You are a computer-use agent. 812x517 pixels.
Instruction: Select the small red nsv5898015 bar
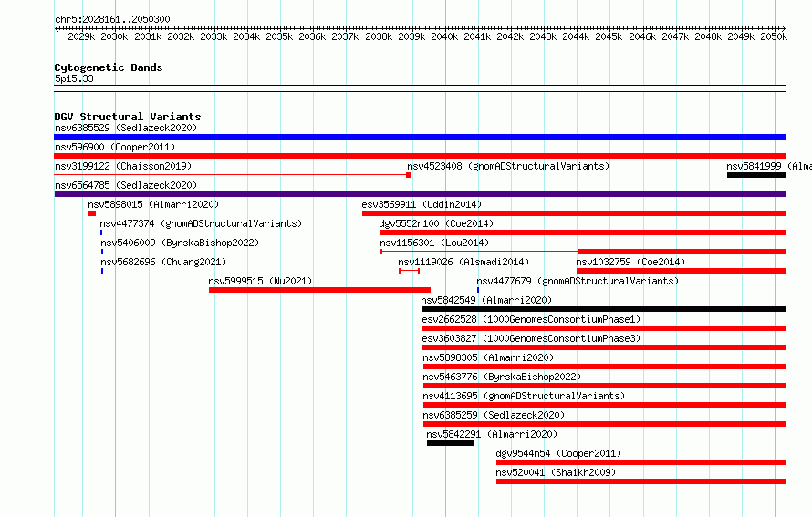coord(92,213)
